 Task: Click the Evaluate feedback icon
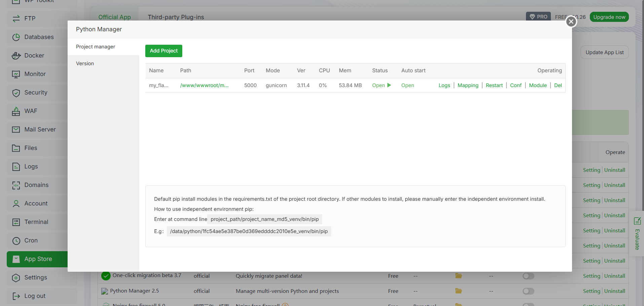[x=637, y=221]
